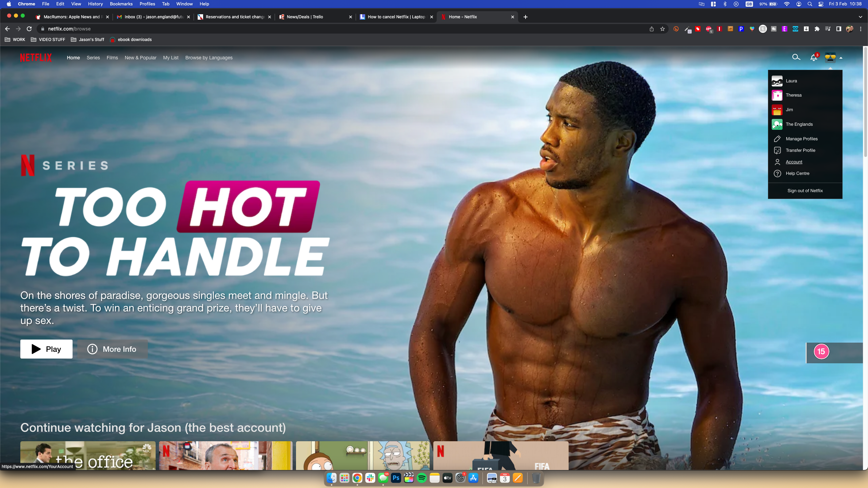Screen dimensions: 868x488
Task: Switch to the Reservations and ticket changes tab
Action: pos(235,17)
